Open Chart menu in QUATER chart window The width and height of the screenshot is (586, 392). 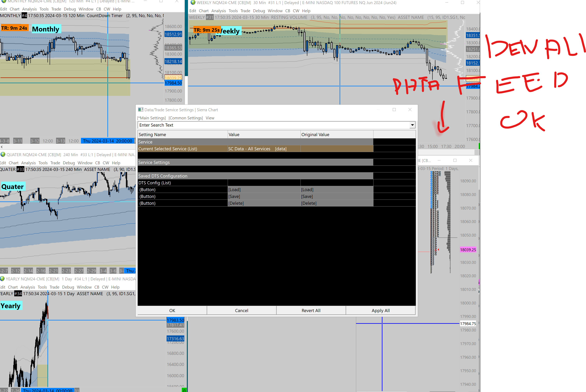click(x=13, y=163)
